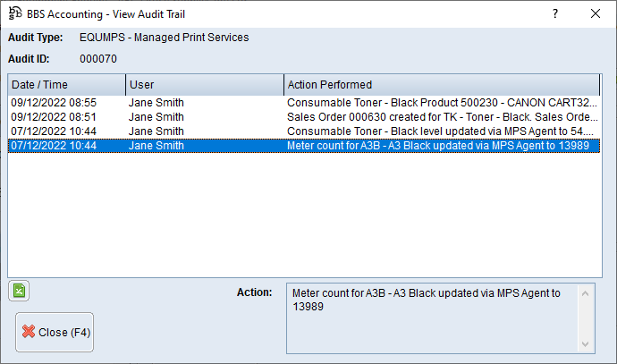
Task: Click the Excel export icon below the list
Action: [18, 290]
